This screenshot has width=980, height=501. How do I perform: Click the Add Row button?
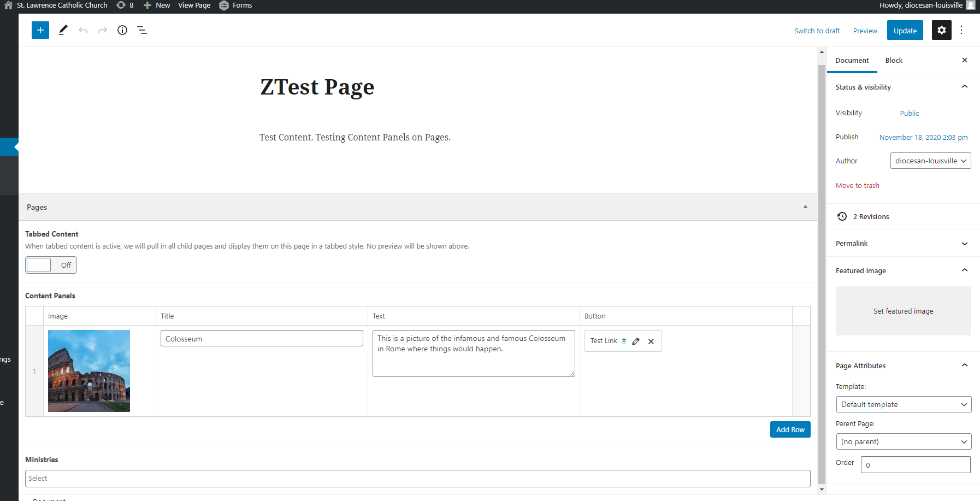790,429
